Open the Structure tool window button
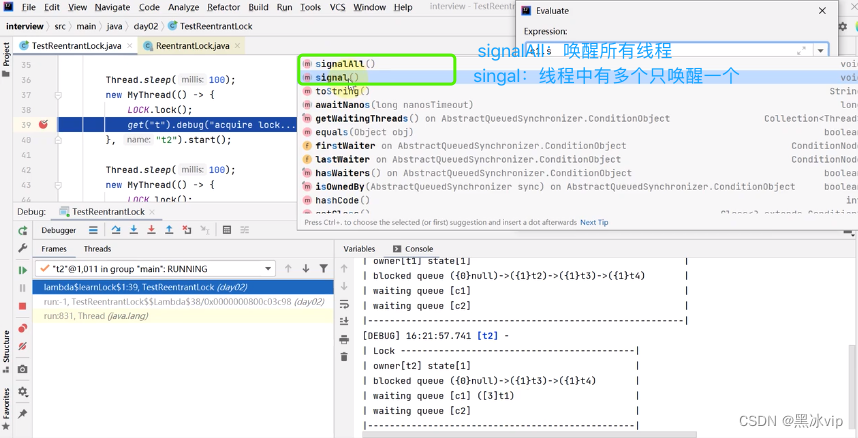This screenshot has width=858, height=438. 7,350
